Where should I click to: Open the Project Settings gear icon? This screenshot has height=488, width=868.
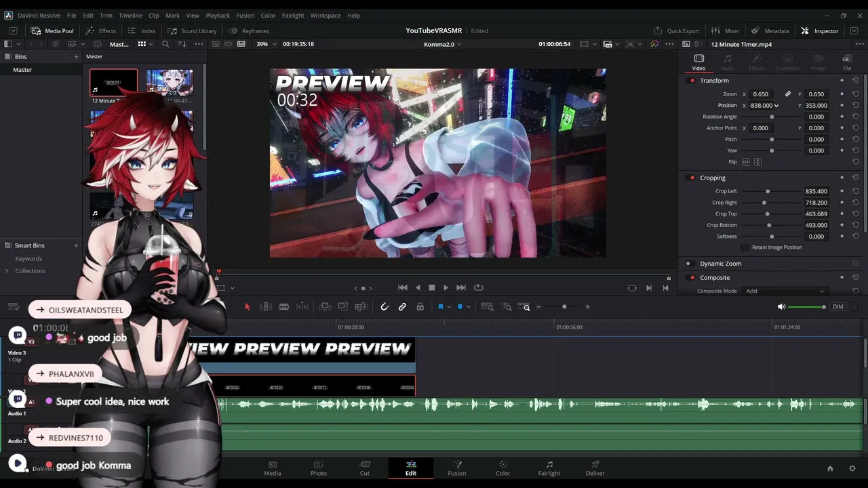click(852, 468)
